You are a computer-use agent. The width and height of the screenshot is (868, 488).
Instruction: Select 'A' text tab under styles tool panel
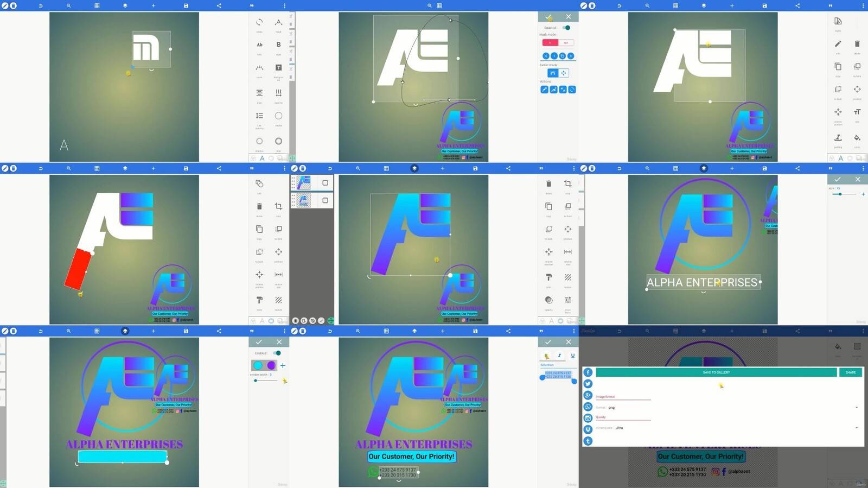tap(840, 159)
